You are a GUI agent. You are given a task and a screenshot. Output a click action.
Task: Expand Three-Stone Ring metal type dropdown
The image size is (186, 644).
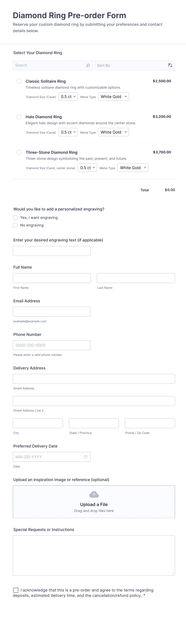click(x=133, y=168)
